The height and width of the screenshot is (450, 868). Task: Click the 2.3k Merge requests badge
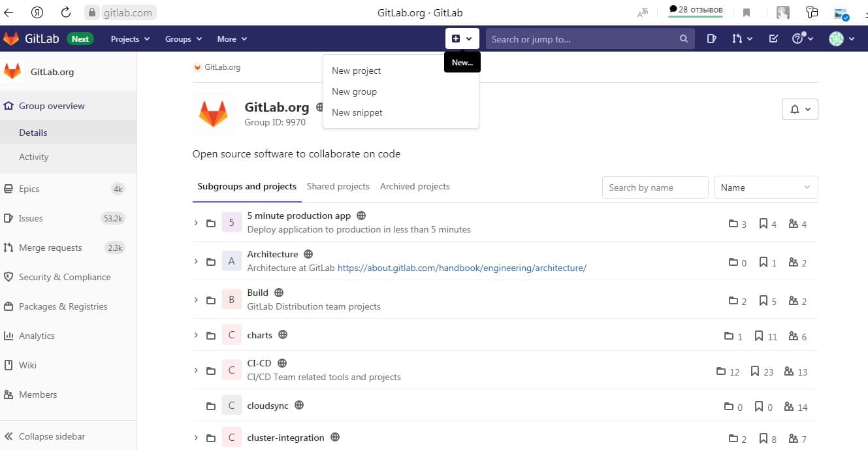tap(115, 248)
